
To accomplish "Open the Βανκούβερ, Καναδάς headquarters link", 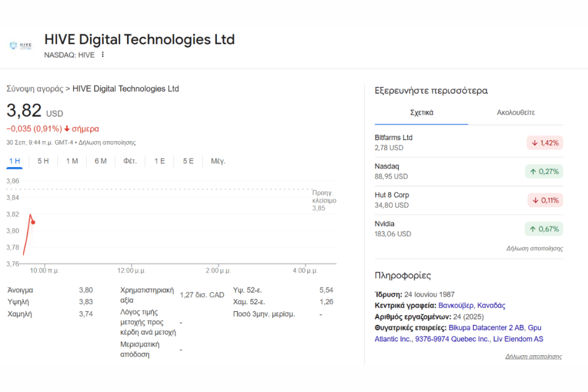I will 472,305.
